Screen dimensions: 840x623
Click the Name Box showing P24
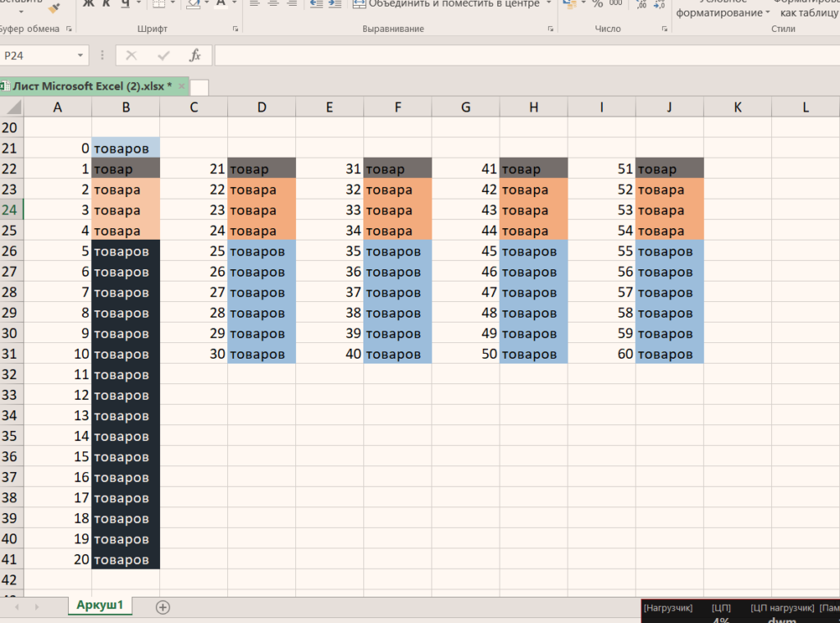(38, 56)
